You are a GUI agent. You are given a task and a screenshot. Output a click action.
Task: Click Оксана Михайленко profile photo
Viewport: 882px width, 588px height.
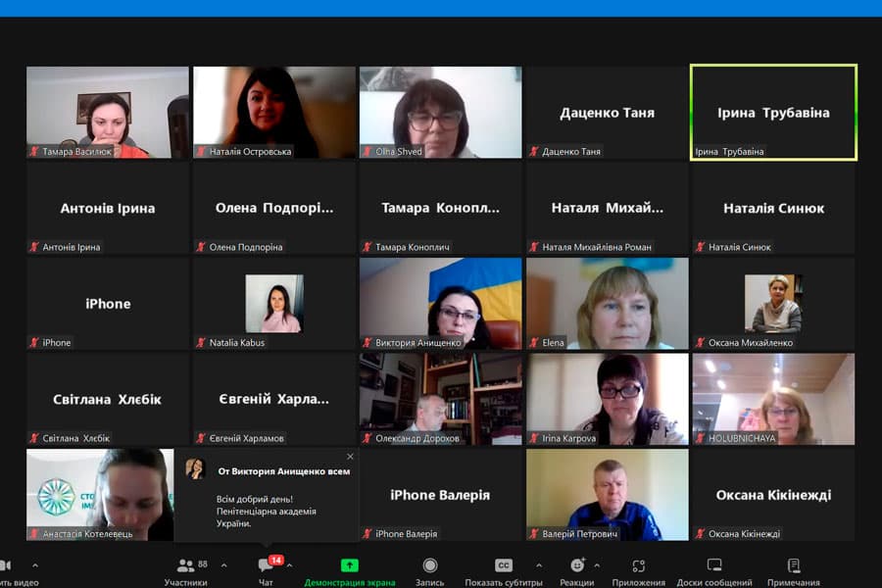point(773,303)
